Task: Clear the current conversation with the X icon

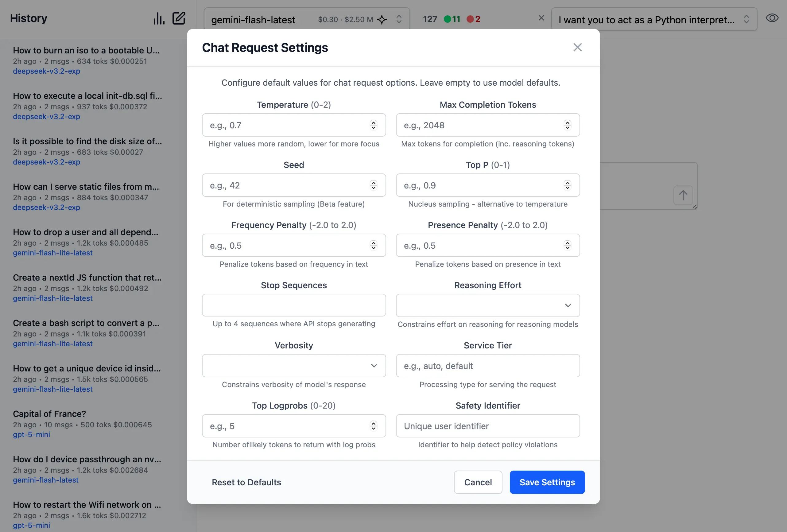Action: [x=541, y=18]
